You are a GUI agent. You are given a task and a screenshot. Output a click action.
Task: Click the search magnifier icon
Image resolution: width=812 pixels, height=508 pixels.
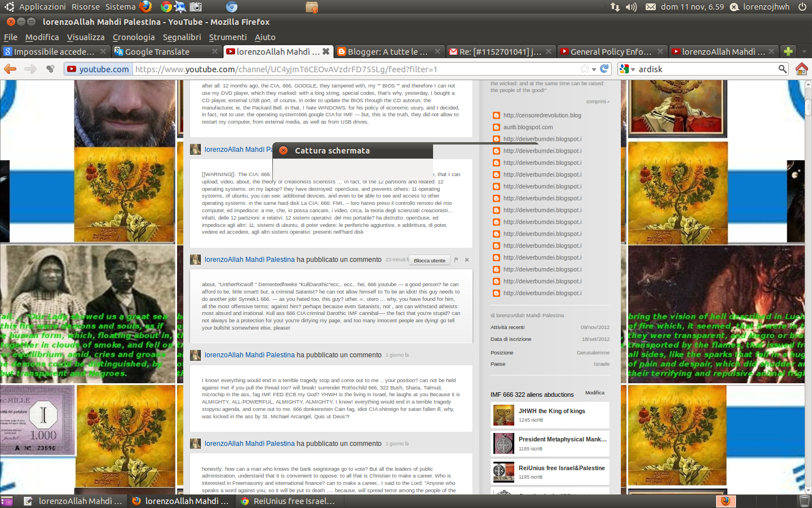782,69
